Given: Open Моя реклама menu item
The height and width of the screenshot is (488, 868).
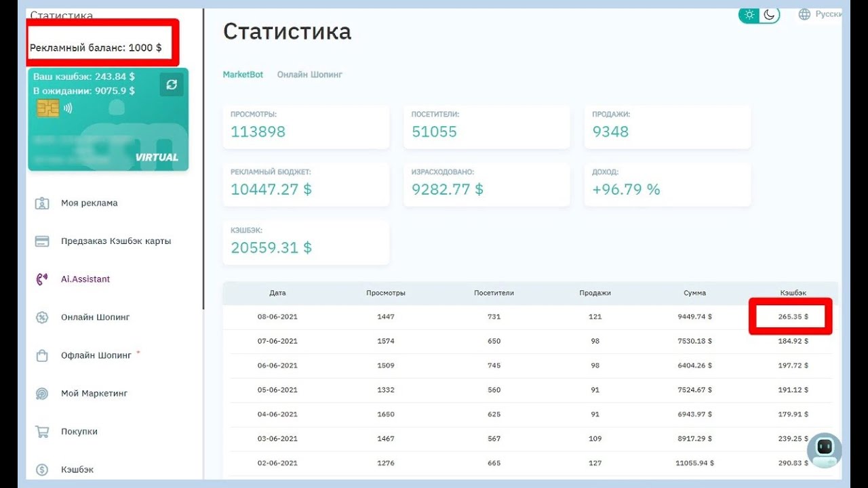Looking at the screenshot, I should (x=90, y=203).
